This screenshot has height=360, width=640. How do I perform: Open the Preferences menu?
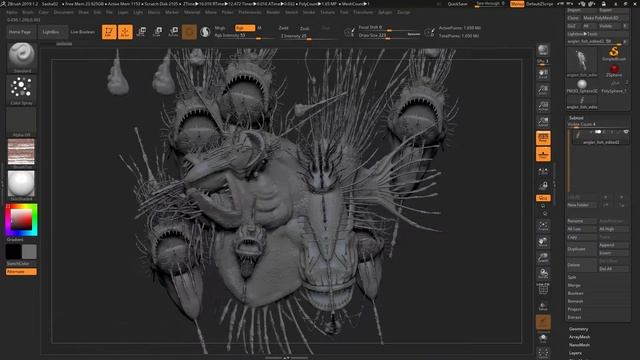pyautogui.click(x=250, y=12)
